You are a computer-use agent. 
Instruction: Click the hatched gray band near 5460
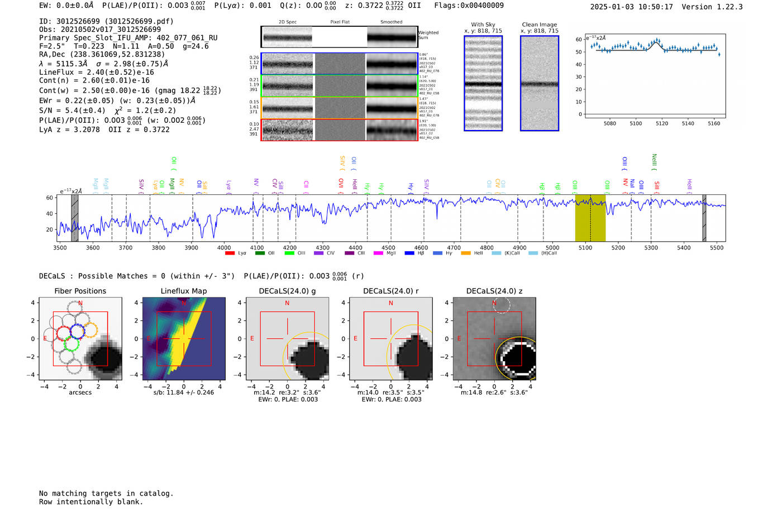coord(704,218)
